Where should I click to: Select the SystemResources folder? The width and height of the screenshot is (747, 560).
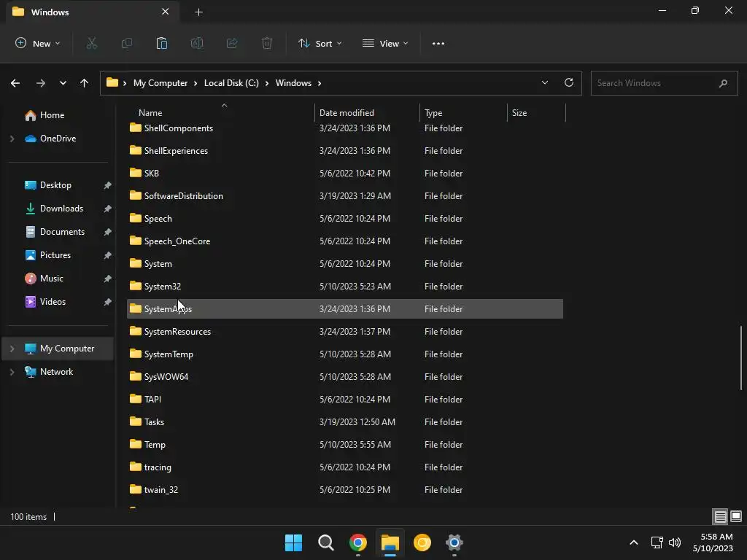(x=345, y=332)
